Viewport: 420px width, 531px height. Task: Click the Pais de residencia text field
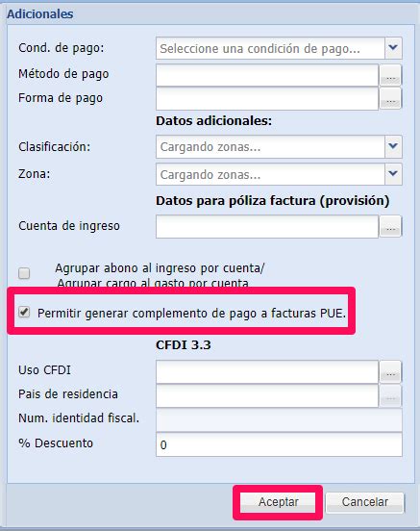tap(267, 395)
